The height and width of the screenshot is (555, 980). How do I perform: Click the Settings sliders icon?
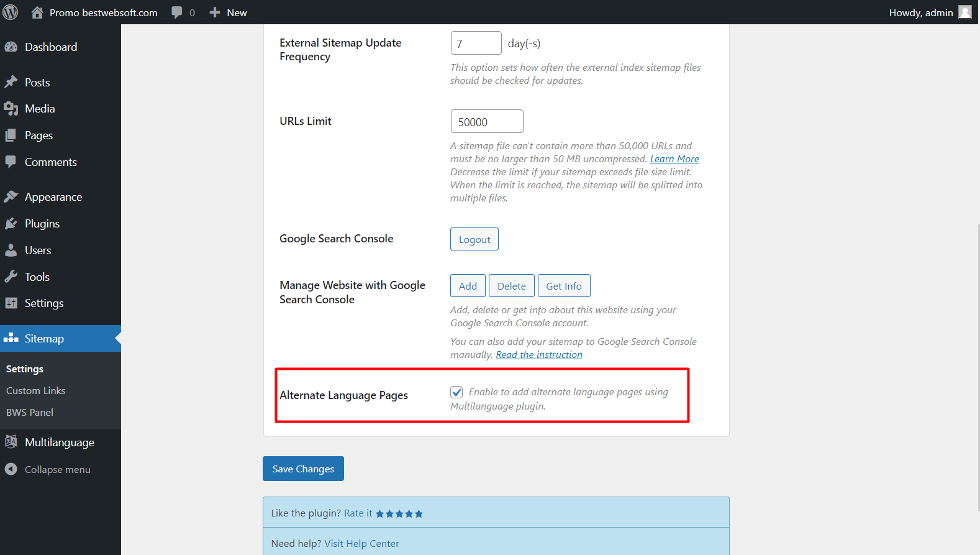(11, 303)
